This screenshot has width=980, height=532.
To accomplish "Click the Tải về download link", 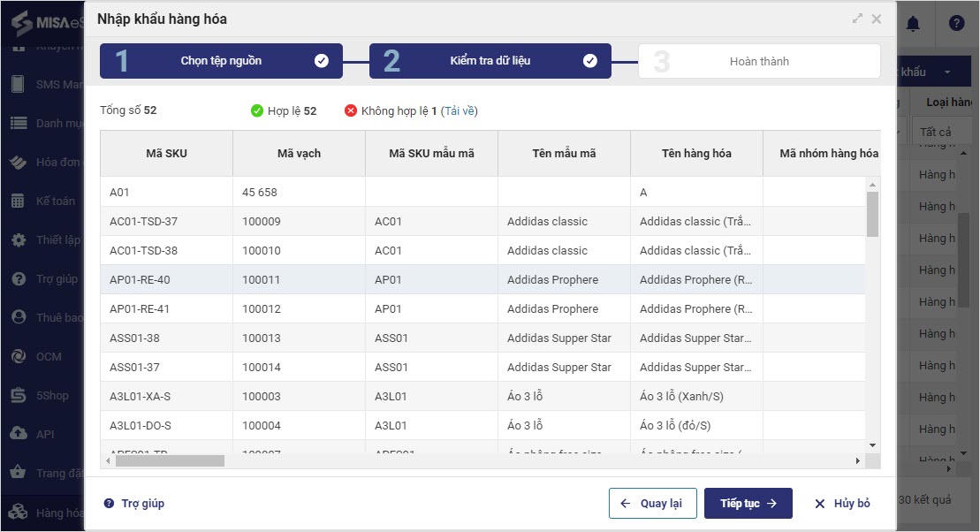I will click(x=460, y=111).
